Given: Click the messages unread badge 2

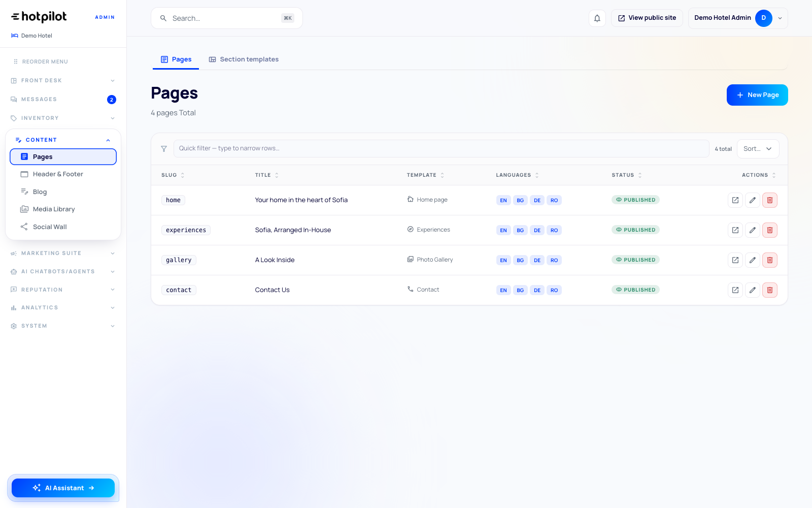Looking at the screenshot, I should tap(112, 100).
